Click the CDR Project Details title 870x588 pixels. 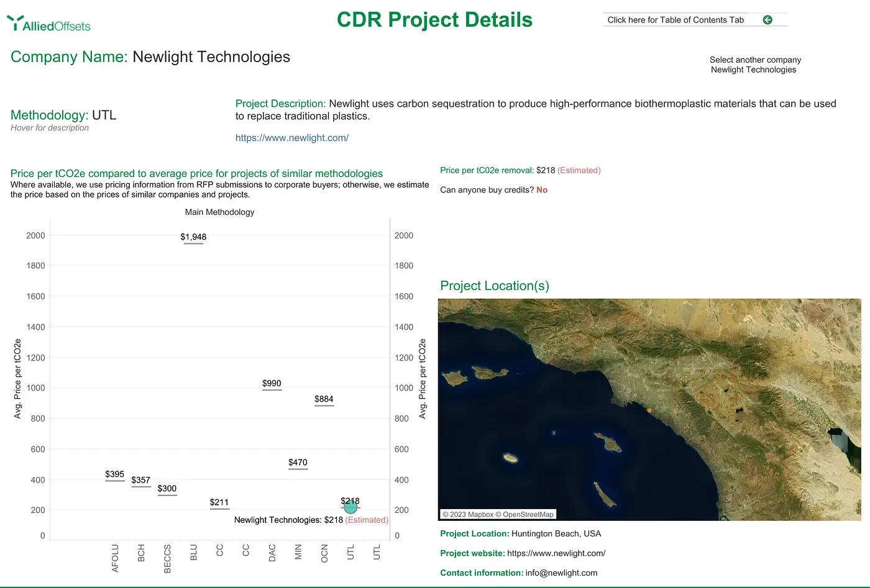tap(434, 19)
